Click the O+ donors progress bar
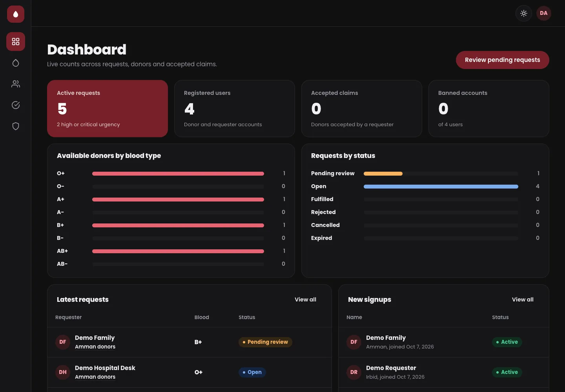The image size is (565, 392). [x=178, y=174]
